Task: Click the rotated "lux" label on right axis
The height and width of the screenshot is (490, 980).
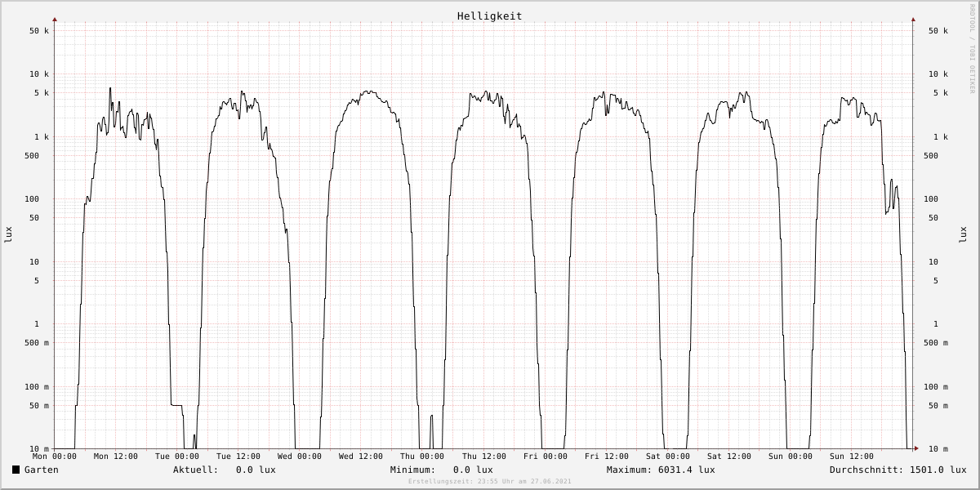Action: tap(962, 235)
